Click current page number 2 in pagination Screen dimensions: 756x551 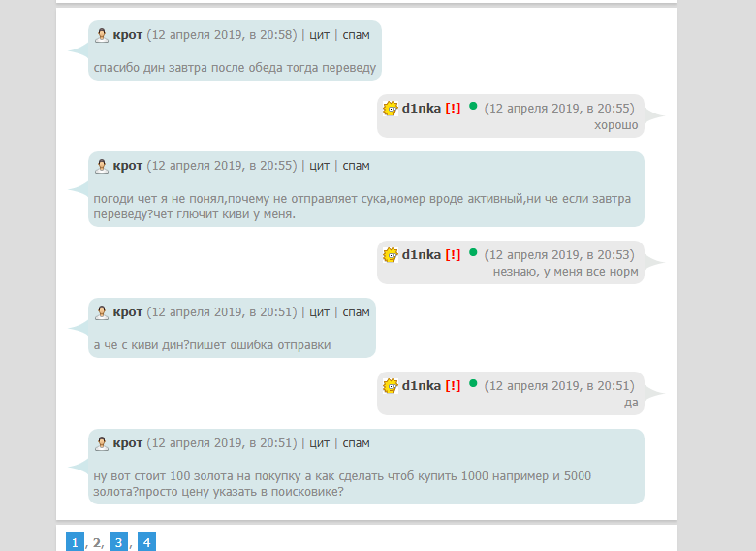[x=97, y=542]
